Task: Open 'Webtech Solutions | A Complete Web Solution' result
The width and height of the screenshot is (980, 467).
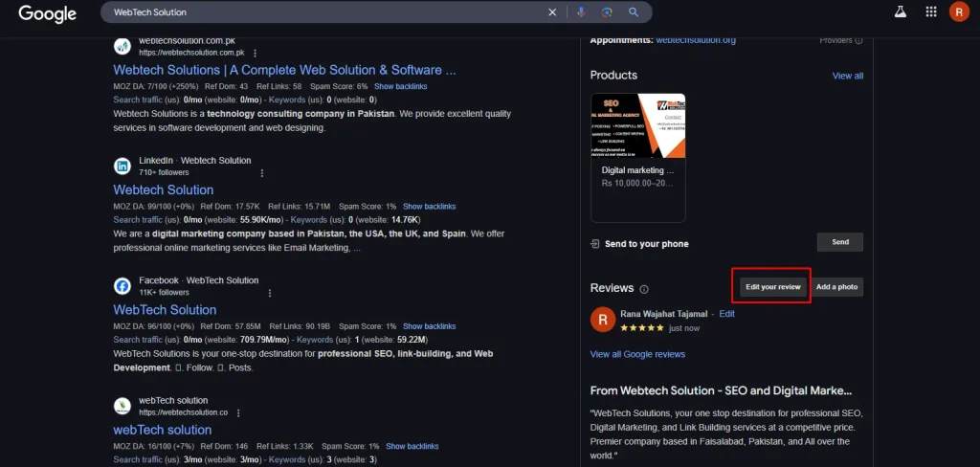Action: click(x=284, y=70)
